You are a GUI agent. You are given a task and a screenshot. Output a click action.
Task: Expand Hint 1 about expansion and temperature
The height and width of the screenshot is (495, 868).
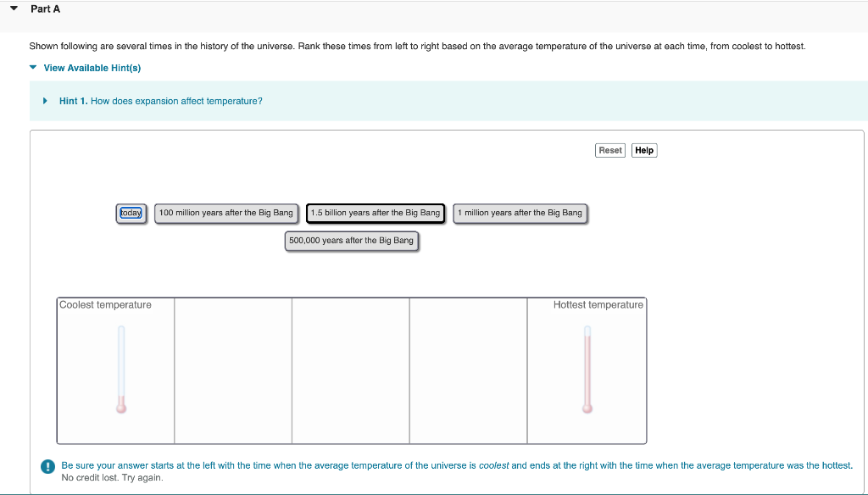(x=45, y=101)
